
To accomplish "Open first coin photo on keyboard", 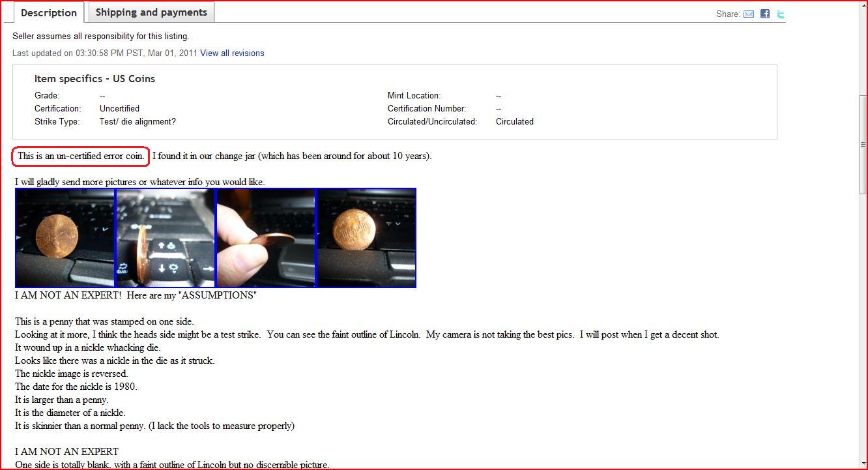I will click(x=65, y=238).
